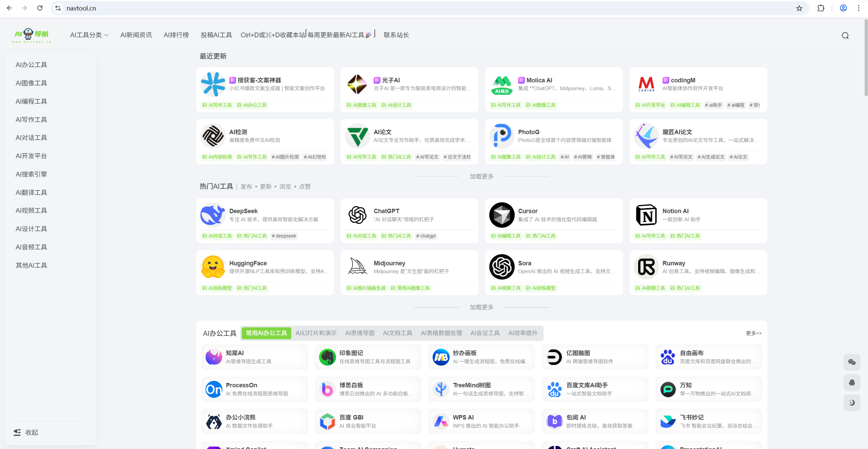The height and width of the screenshot is (449, 868).
Task: Bookmark this page with star icon
Action: pyautogui.click(x=799, y=8)
